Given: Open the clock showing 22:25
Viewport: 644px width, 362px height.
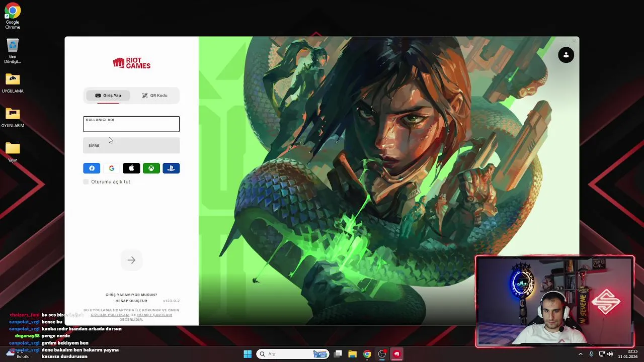Looking at the screenshot, I should pos(627,354).
